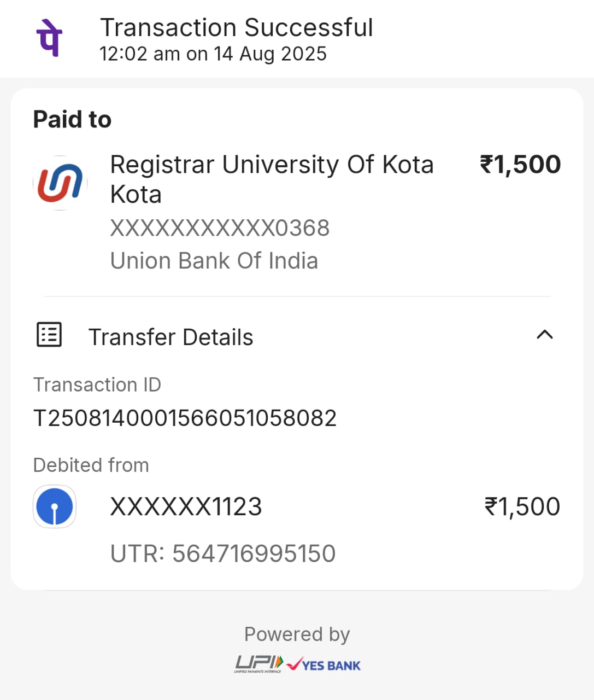Click the ₹1,500 debited amount beside XXXXXX1123
594x700 pixels.
522,507
